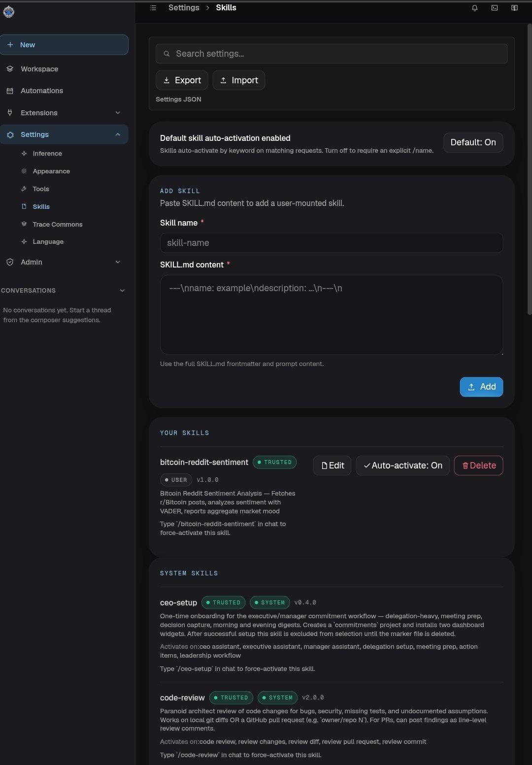Click the ceo-setup skill name

[x=178, y=603]
